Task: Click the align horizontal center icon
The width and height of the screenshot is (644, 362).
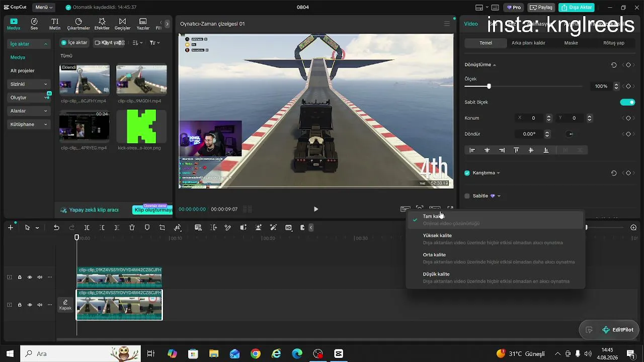Action: [x=487, y=150]
